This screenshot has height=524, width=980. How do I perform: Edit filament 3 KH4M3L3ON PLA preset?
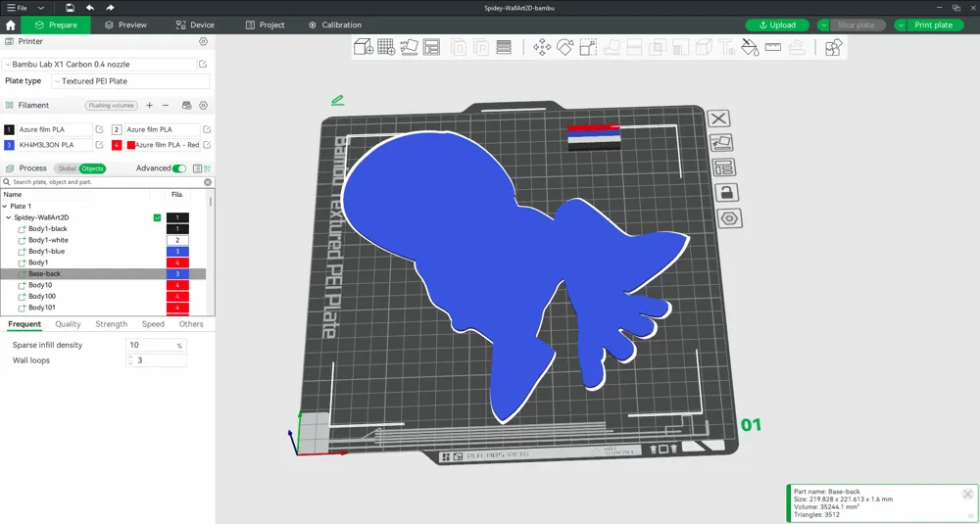[99, 145]
